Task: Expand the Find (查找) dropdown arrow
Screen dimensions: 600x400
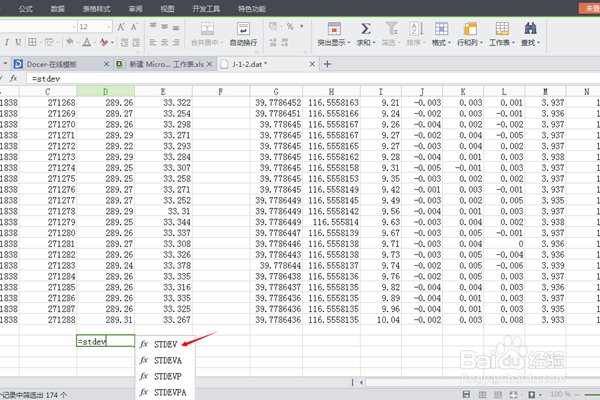Action: pos(538,42)
